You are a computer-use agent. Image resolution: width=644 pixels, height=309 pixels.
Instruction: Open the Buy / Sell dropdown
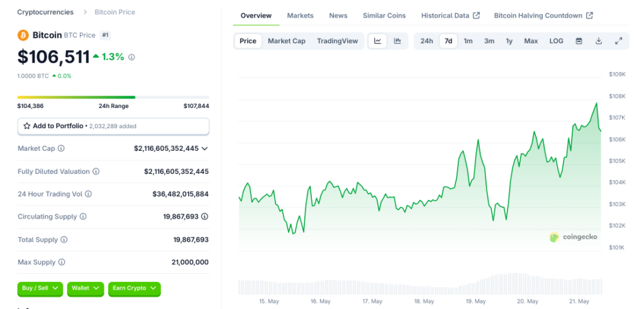[x=40, y=288]
